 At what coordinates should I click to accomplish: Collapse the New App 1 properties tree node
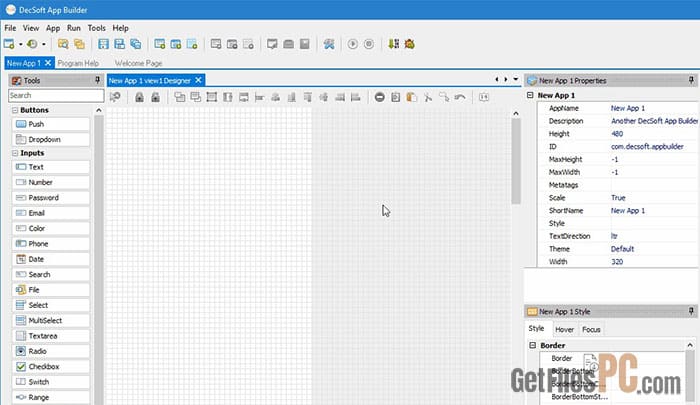pyautogui.click(x=530, y=95)
